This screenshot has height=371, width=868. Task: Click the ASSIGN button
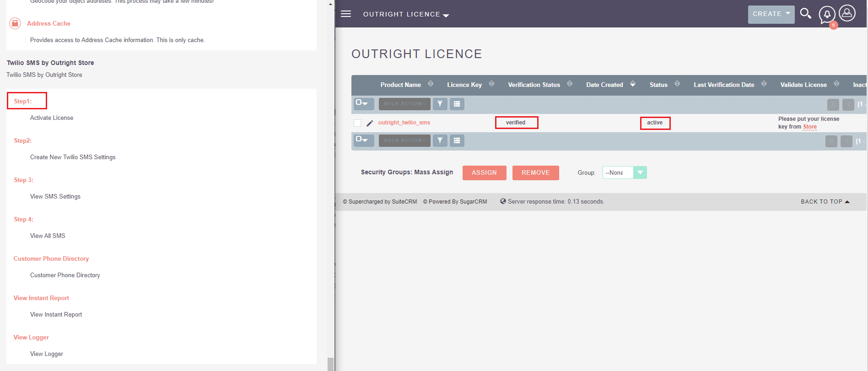[x=484, y=172]
